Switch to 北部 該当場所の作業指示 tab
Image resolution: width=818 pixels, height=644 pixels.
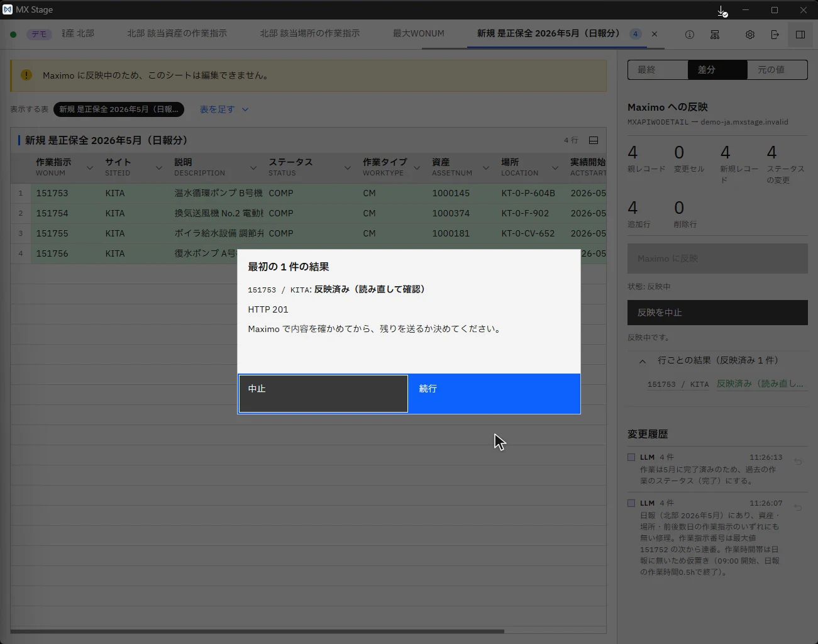tap(310, 34)
